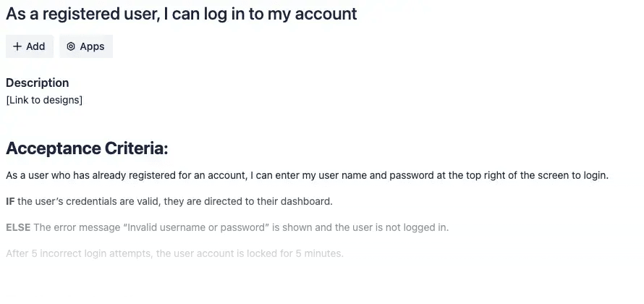This screenshot has width=644, height=304.
Task: Click the bold IF keyword
Action: click(x=10, y=201)
